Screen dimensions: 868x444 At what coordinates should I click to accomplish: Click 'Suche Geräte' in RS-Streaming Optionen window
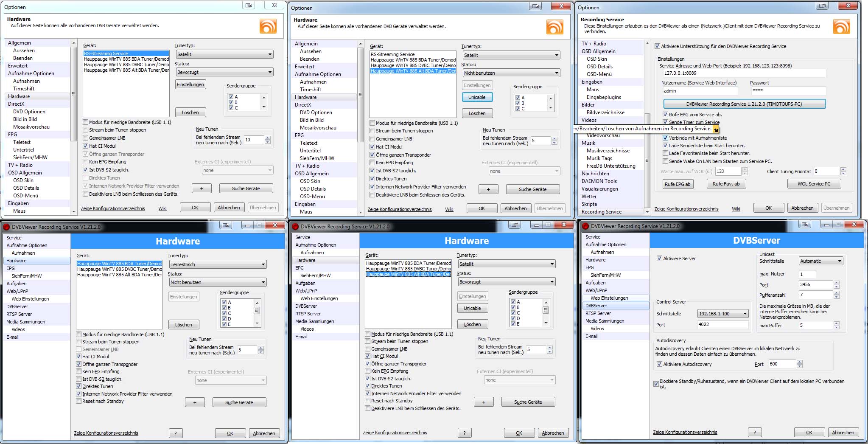tap(246, 188)
